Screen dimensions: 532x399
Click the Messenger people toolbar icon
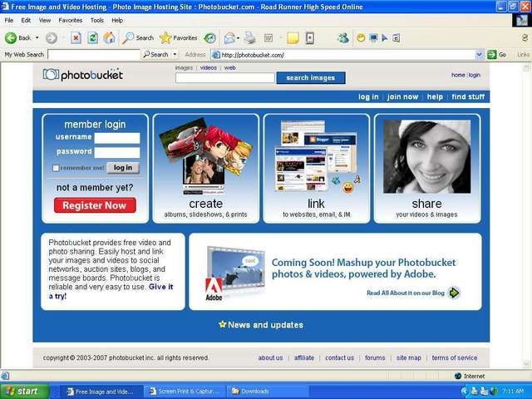[343, 37]
